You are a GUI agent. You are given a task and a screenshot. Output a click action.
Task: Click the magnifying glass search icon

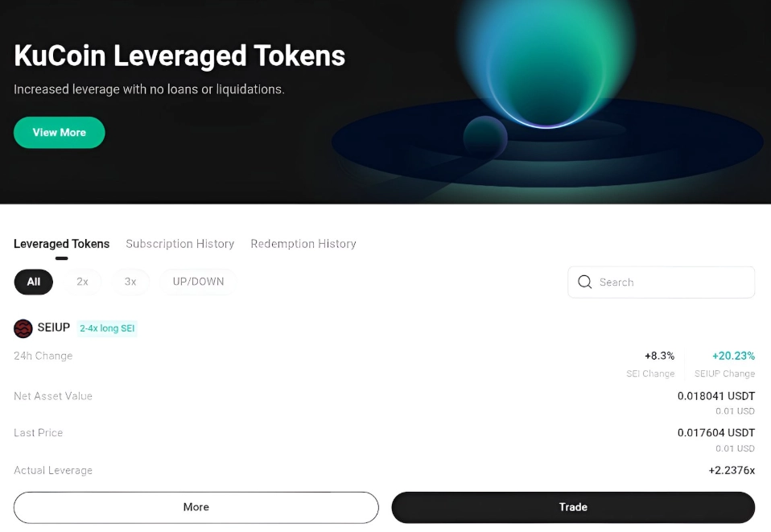(585, 282)
